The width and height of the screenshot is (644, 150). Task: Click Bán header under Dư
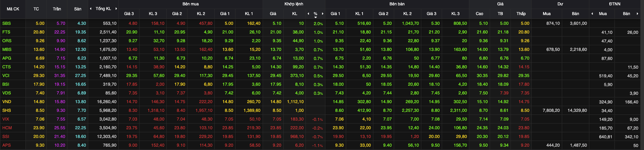576,14
